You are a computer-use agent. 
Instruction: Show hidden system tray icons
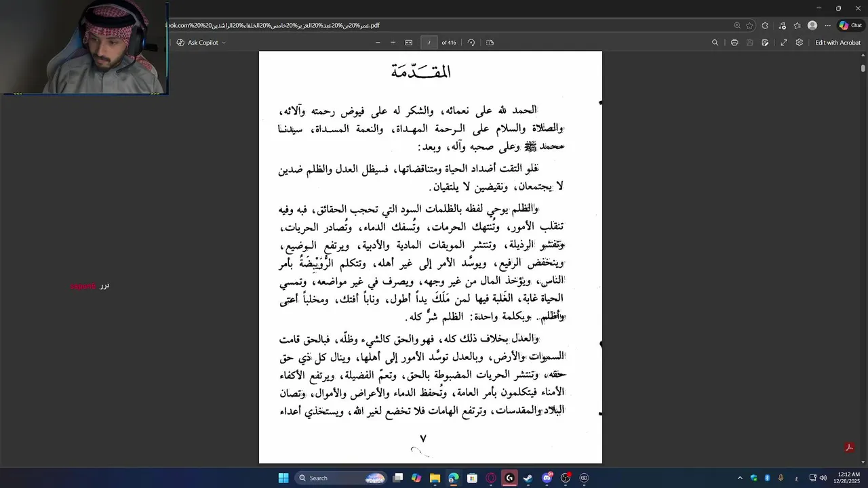pyautogui.click(x=740, y=478)
